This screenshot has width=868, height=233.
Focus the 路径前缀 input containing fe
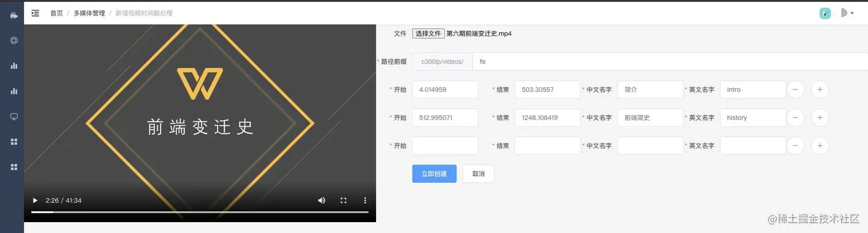coord(670,61)
